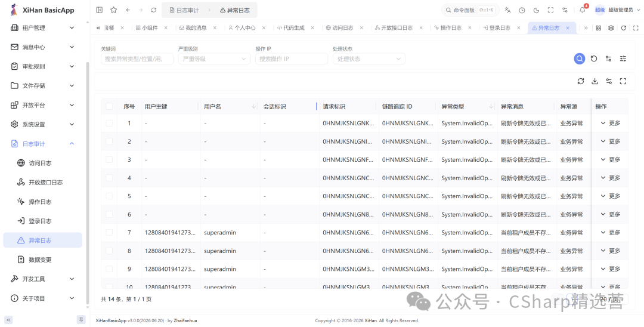Click 关键词 search input
The image size is (644, 327).
[137, 58]
